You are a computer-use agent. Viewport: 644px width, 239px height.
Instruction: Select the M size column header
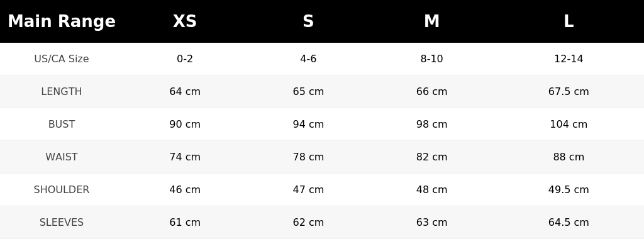[431, 21]
